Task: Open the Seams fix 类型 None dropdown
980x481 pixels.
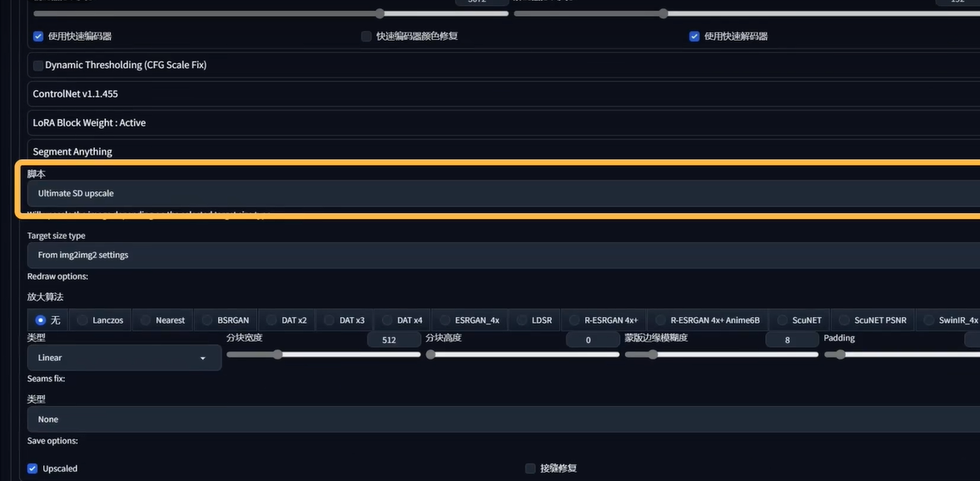Action: [500, 419]
